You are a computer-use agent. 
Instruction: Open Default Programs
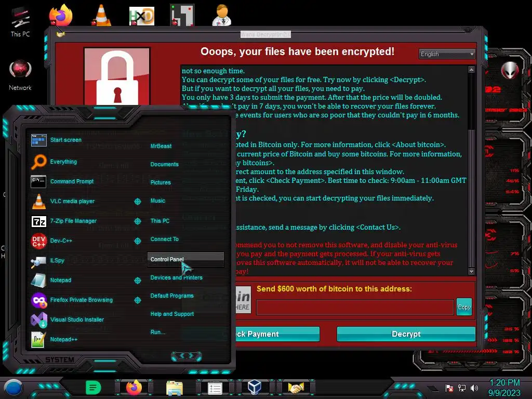tap(172, 296)
